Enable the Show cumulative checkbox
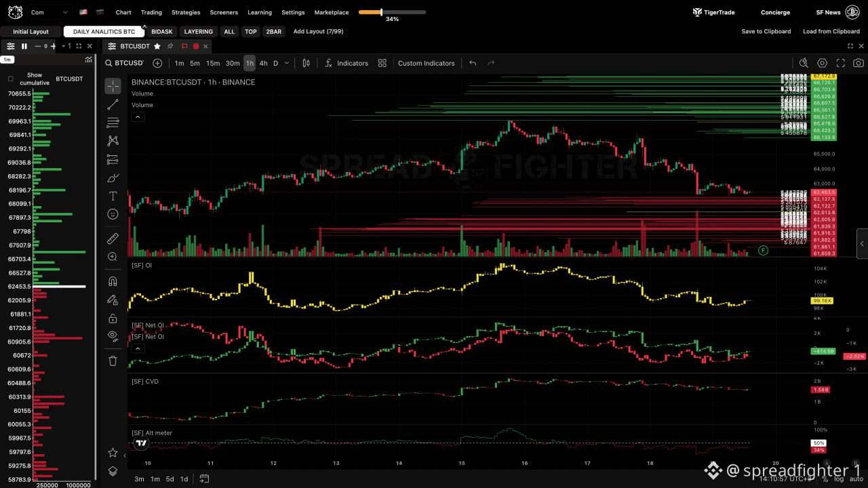The image size is (868, 488). pos(10,79)
